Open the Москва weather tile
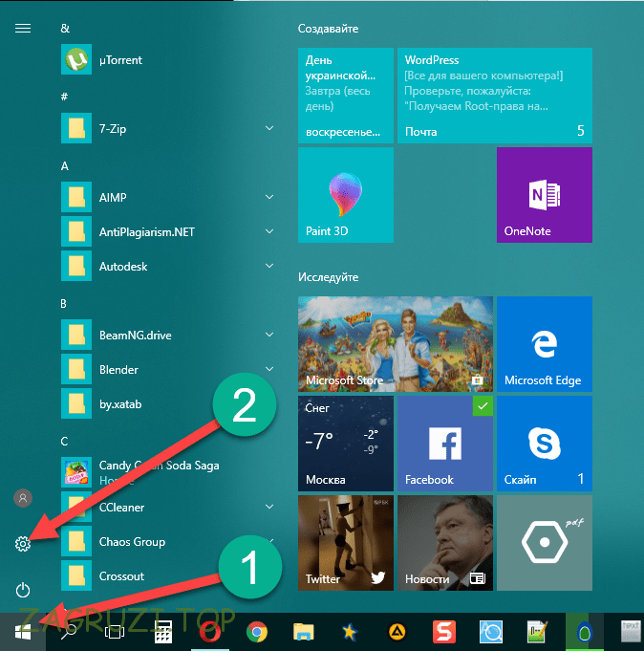This screenshot has height=651, width=644. (x=346, y=443)
